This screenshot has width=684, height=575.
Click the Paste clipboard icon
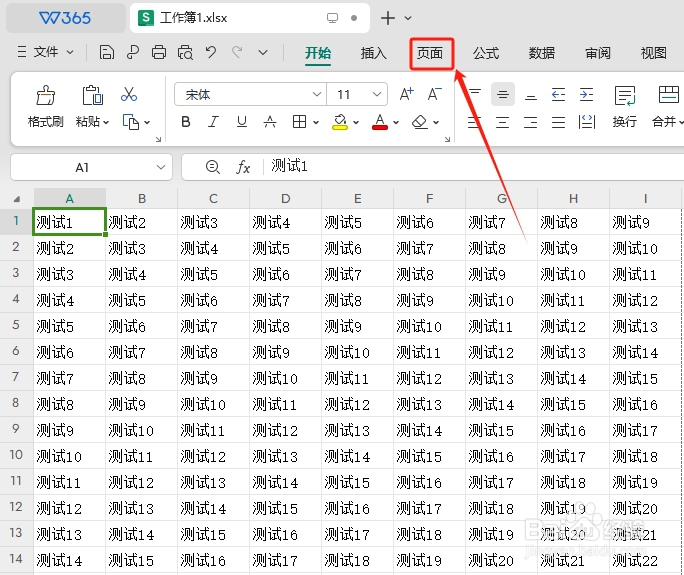[92, 95]
